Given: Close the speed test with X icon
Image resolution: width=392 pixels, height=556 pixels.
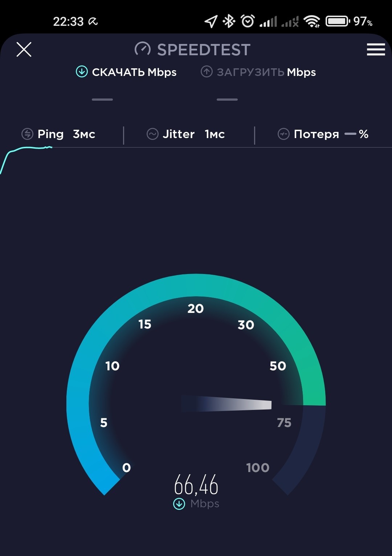Looking at the screenshot, I should point(24,49).
